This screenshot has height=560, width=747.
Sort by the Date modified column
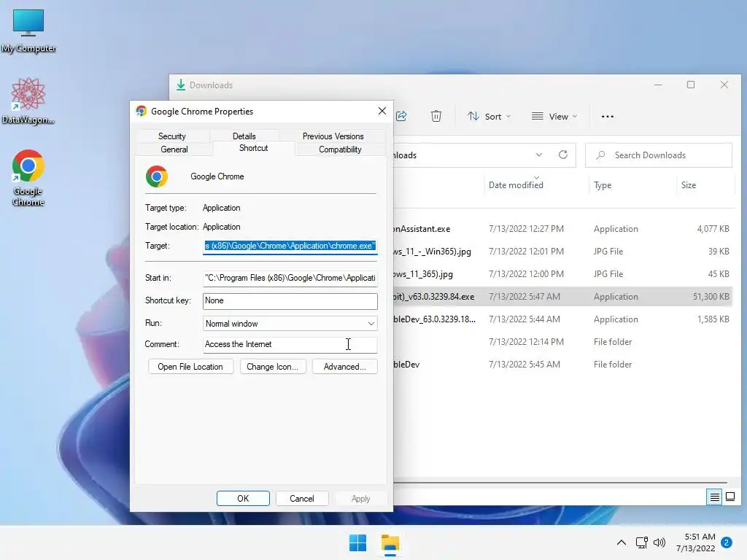(x=516, y=184)
